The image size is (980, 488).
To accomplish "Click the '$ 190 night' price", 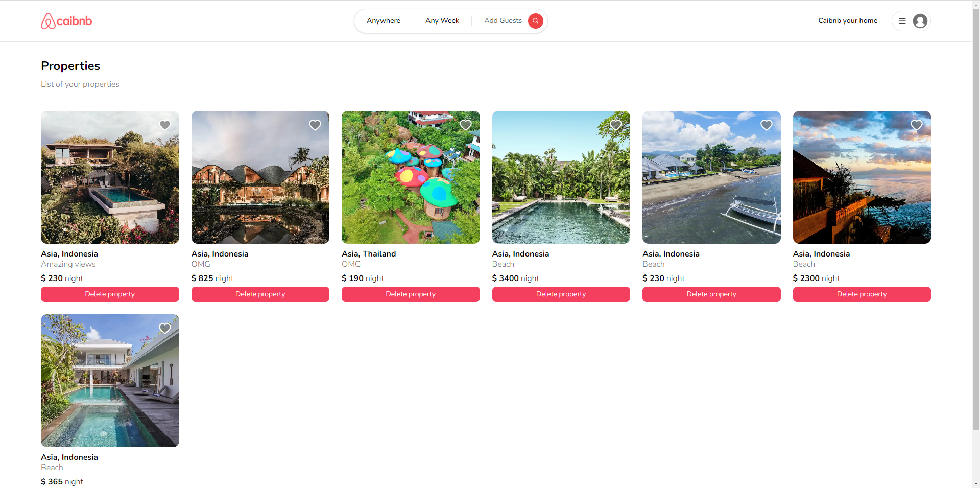I will point(363,278).
